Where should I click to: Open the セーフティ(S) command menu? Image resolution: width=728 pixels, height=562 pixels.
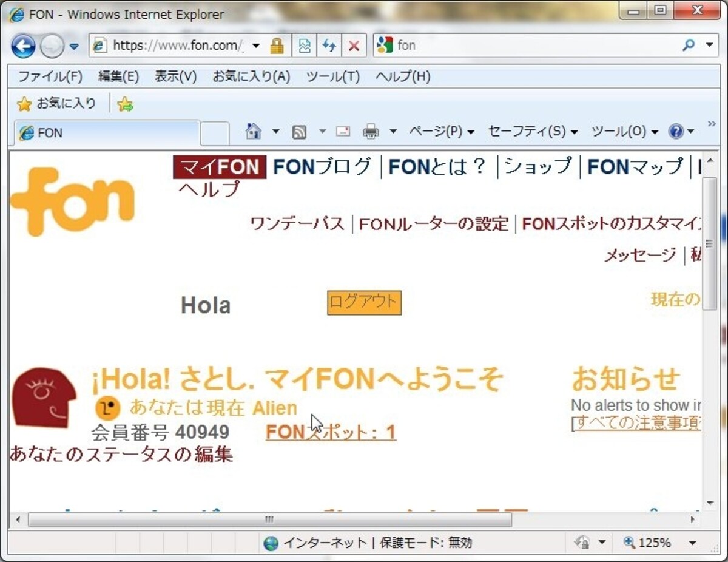[x=532, y=131]
